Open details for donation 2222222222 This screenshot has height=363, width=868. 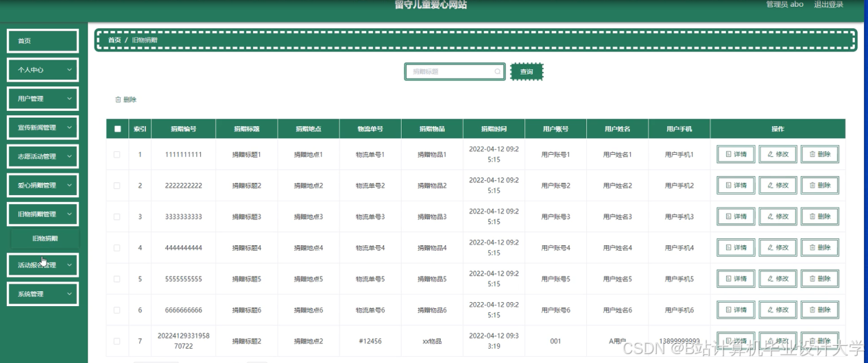coord(736,186)
